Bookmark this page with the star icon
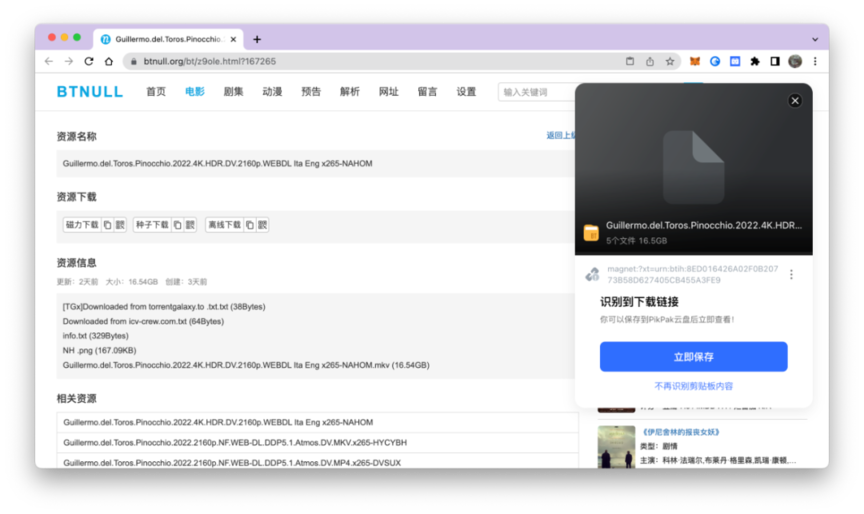 click(669, 61)
